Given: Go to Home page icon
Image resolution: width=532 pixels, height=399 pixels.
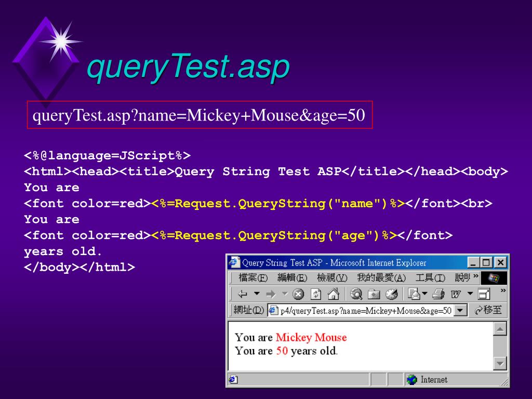Looking at the screenshot, I should pyautogui.click(x=334, y=294).
